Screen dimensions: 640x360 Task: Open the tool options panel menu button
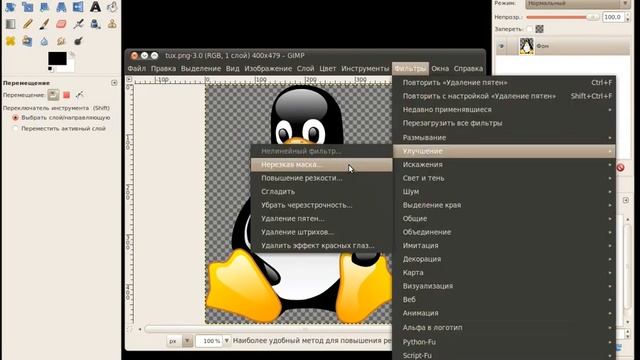click(114, 83)
